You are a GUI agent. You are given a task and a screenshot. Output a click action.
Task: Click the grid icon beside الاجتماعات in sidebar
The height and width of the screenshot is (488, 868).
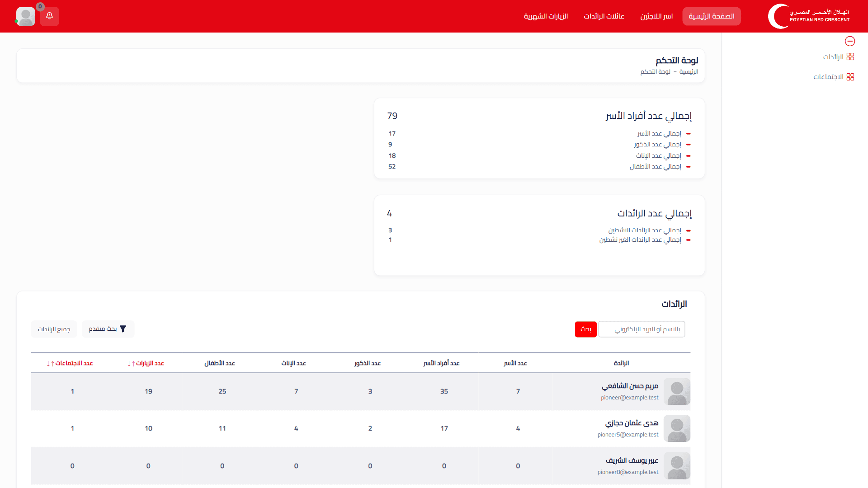pyautogui.click(x=850, y=77)
